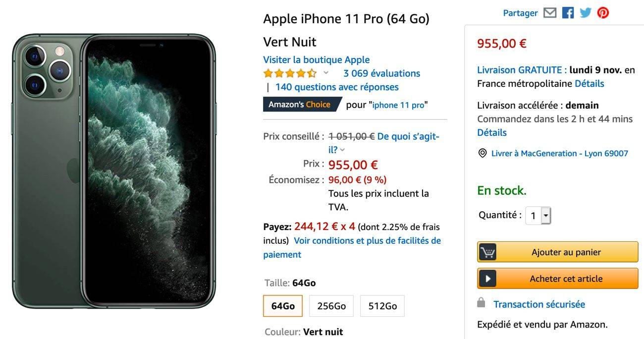Viewport: 644px width, 339px height.
Task: Pin the product to Pinterest
Action: 603,13
